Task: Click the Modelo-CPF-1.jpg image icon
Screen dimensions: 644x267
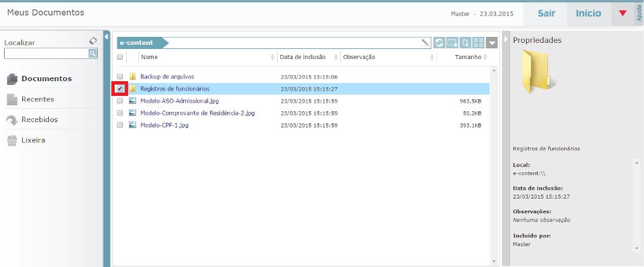Action: (x=132, y=125)
